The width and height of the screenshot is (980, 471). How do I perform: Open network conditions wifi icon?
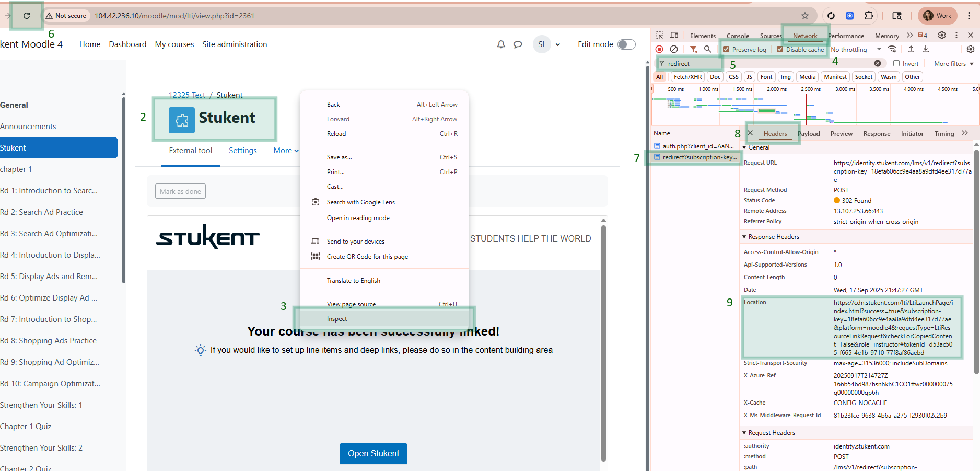892,49
